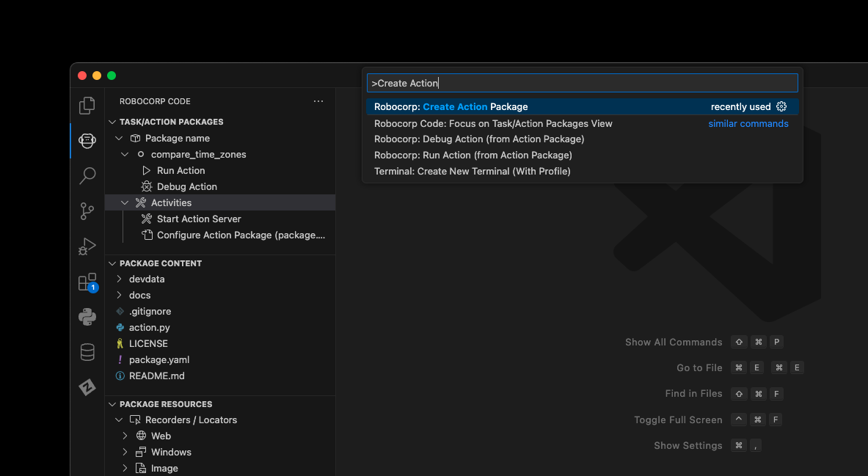Expand the devdata folder
This screenshot has height=476, width=868.
point(119,279)
